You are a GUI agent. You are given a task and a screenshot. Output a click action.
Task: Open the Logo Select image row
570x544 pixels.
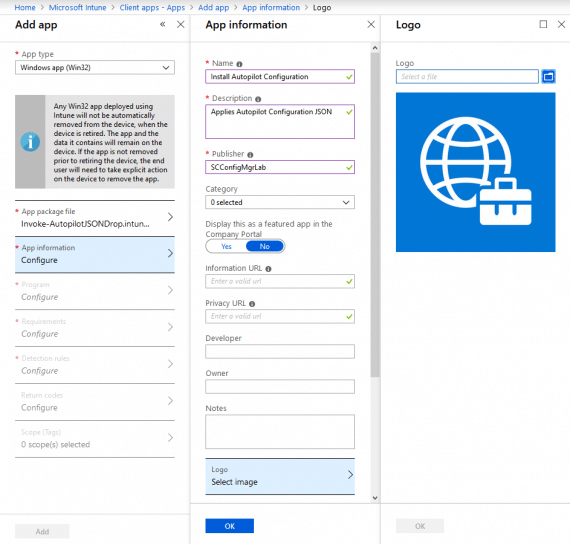pos(280,476)
